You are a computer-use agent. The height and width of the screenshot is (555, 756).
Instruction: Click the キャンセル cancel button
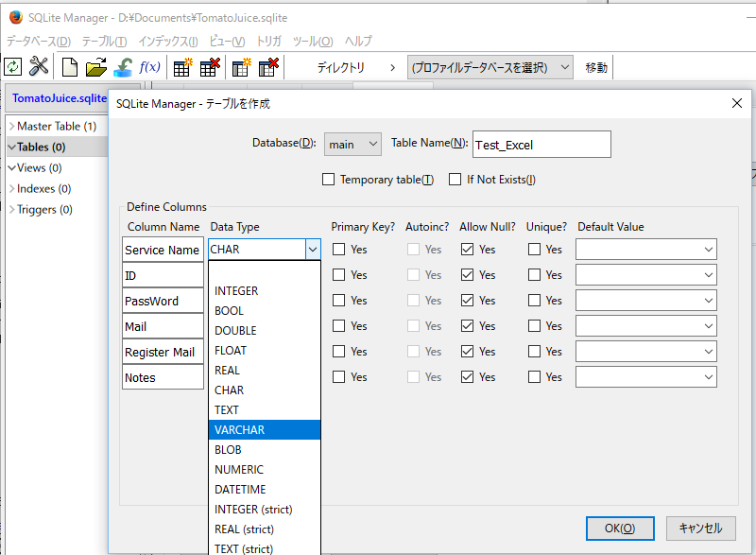[x=700, y=529]
